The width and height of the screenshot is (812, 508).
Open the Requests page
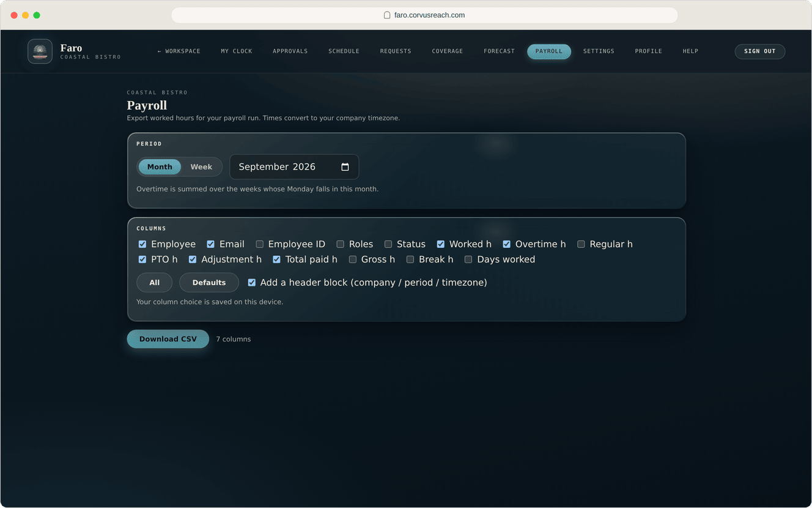[396, 51]
